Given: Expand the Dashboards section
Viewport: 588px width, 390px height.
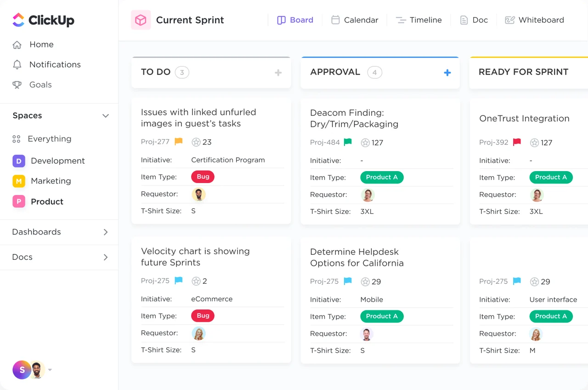Looking at the screenshot, I should [x=59, y=232].
